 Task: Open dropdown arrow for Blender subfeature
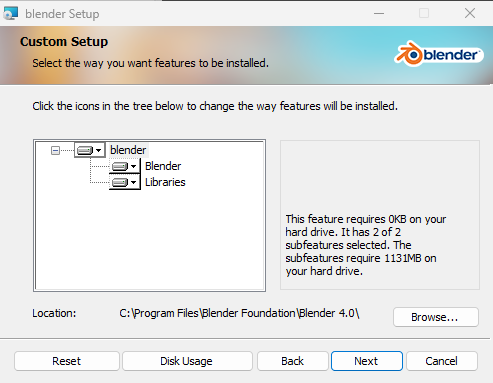133,166
